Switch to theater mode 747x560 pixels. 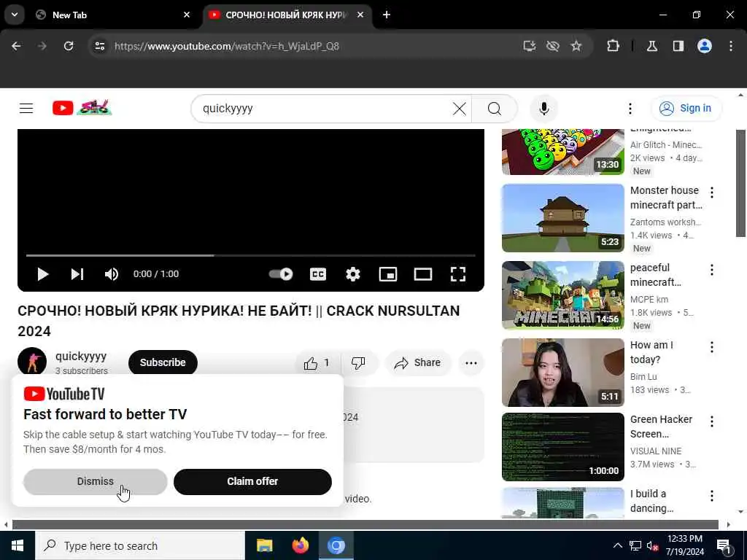422,274
